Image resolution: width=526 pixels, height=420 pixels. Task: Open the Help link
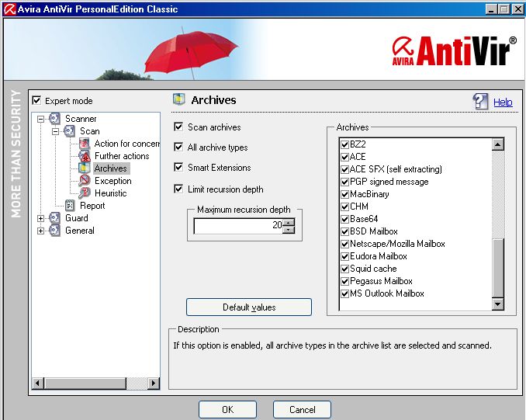pyautogui.click(x=503, y=102)
